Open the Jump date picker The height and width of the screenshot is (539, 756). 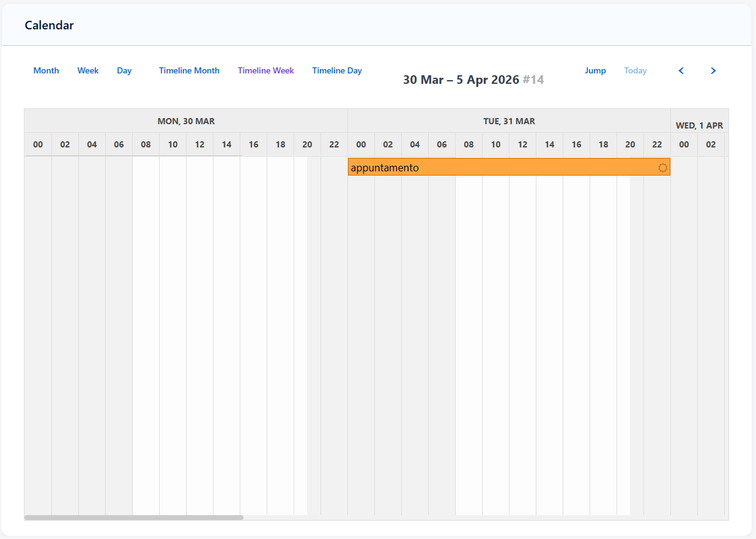pos(595,71)
